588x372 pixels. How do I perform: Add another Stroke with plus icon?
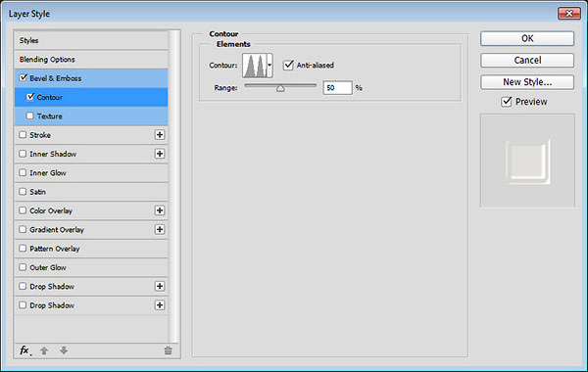click(x=160, y=135)
